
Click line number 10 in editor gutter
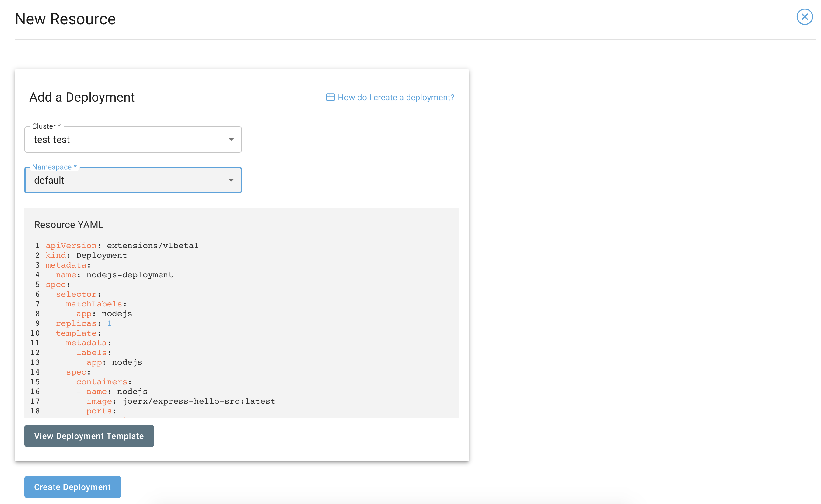pos(35,333)
